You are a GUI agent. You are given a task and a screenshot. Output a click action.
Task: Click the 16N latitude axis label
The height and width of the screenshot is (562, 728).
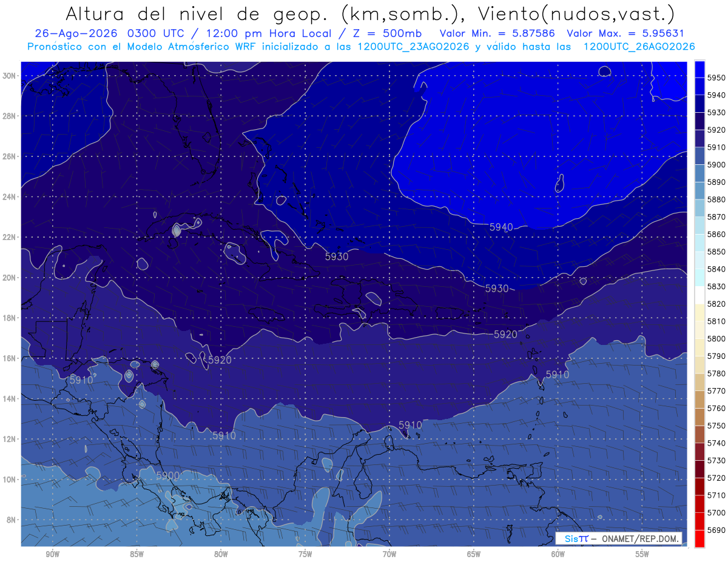tap(8, 358)
